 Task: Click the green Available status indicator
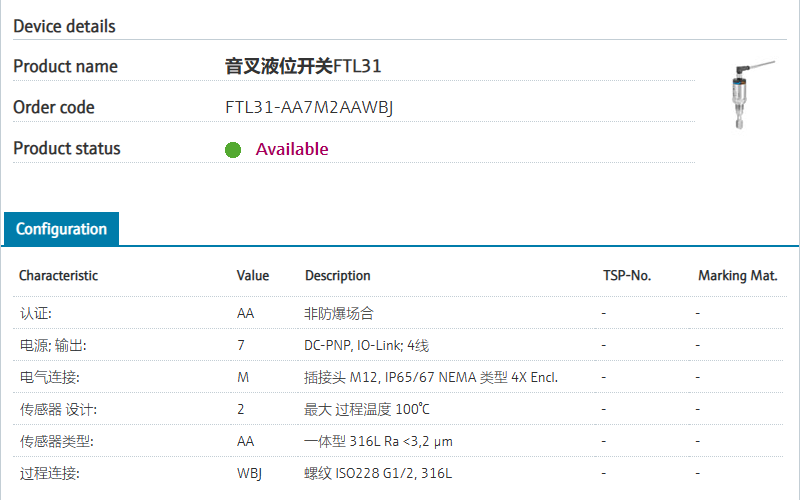pos(233,150)
